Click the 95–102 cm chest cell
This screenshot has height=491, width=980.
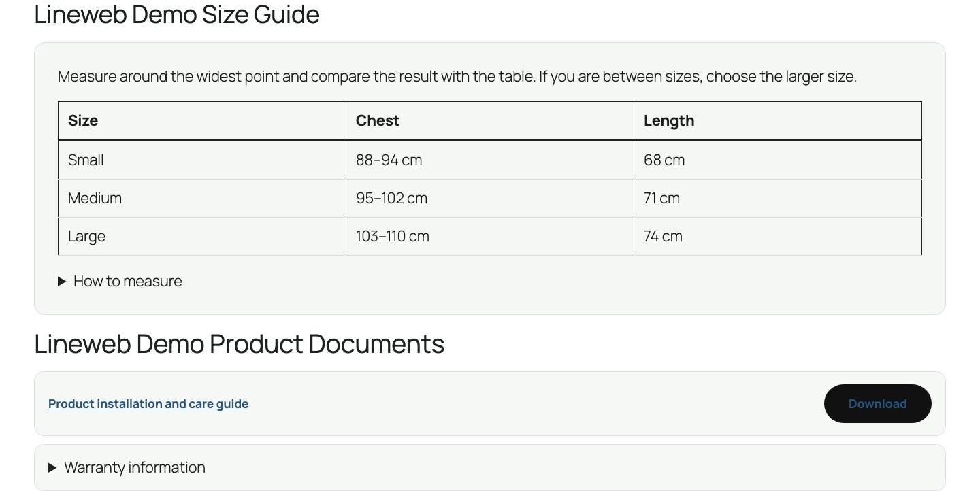tap(490, 199)
